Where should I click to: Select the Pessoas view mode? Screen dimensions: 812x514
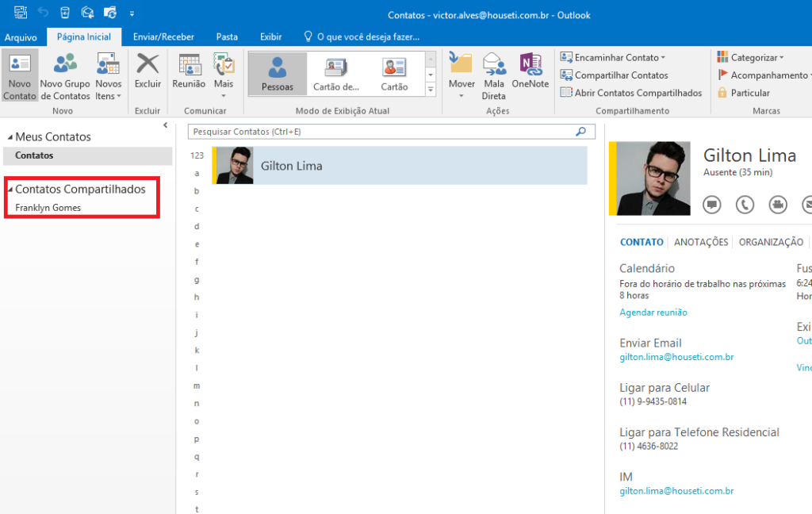277,74
